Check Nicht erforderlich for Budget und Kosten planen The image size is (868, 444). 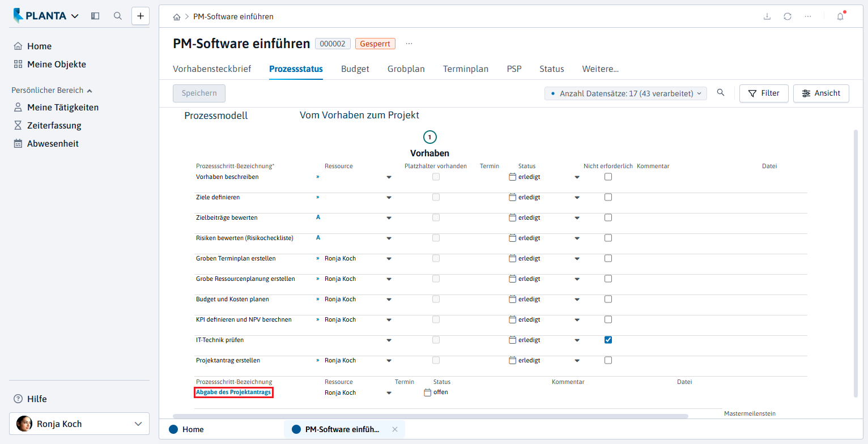[608, 299]
